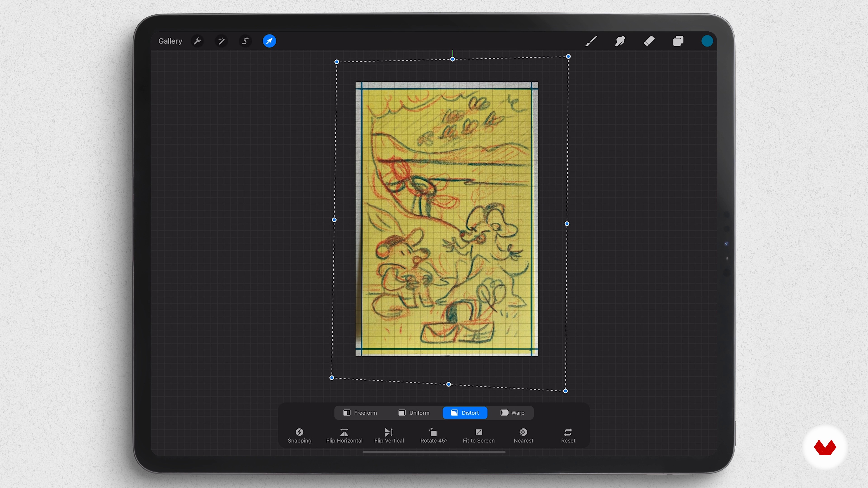Click the bottom-right transform corner handle
The height and width of the screenshot is (488, 868).
(x=565, y=391)
